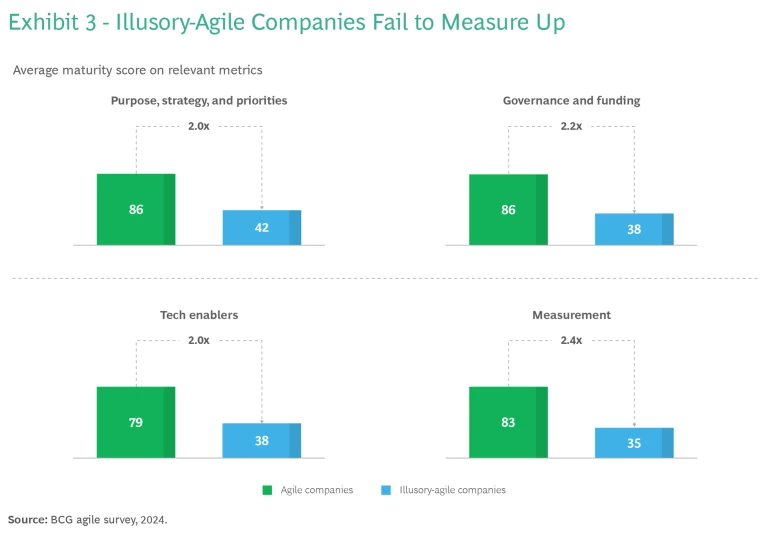Select the blue bar labeled 35

point(633,442)
